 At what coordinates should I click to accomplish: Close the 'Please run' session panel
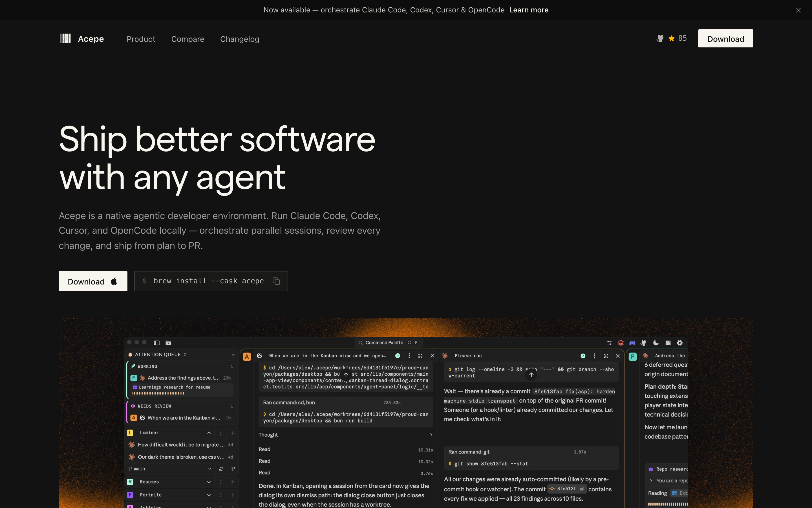(x=618, y=356)
